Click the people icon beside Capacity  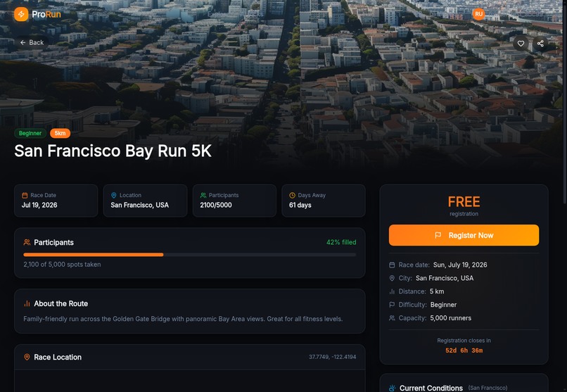pyautogui.click(x=392, y=318)
